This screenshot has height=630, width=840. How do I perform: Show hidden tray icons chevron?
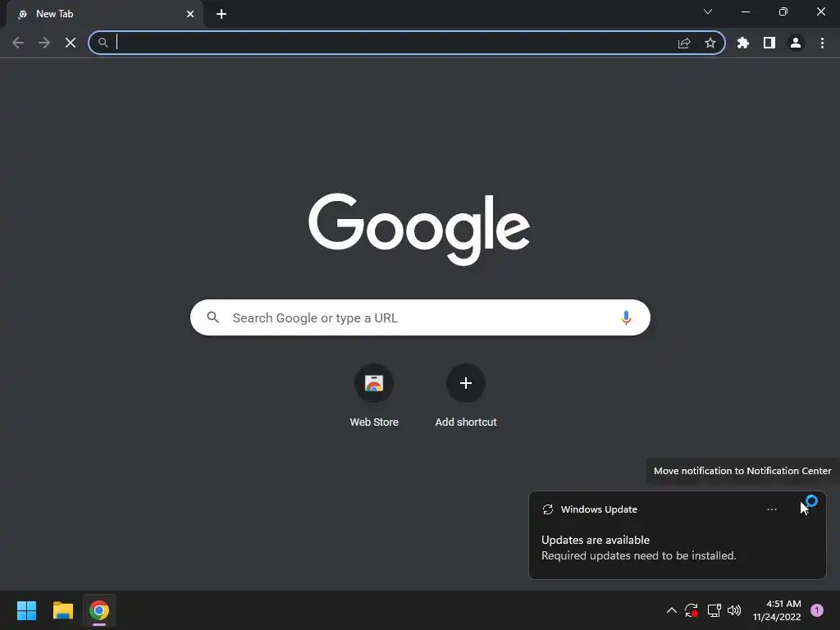coord(671,610)
